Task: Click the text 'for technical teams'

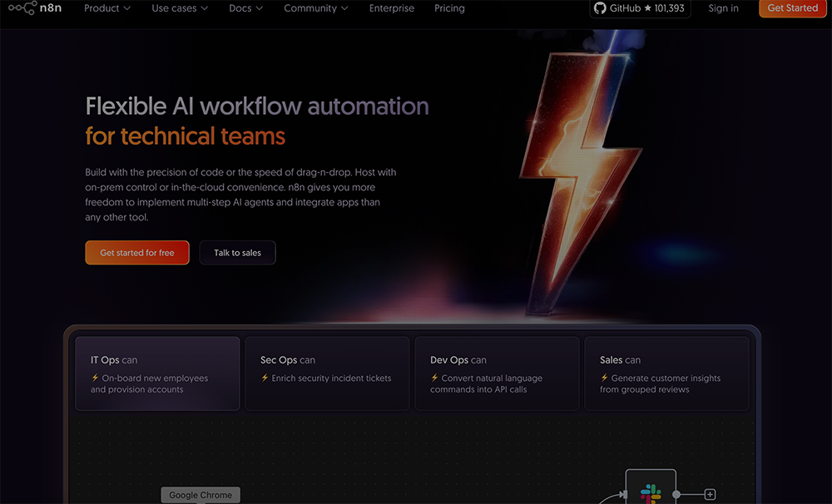Action: [x=186, y=136]
